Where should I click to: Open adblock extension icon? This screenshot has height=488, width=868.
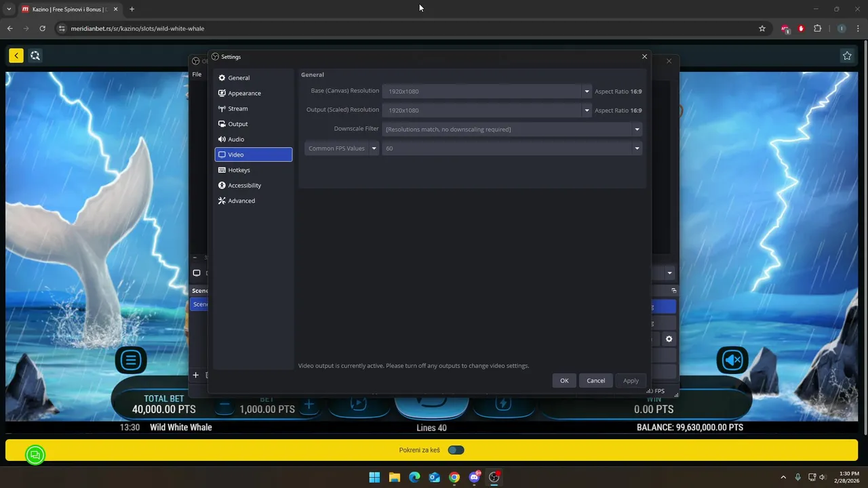coord(785,28)
